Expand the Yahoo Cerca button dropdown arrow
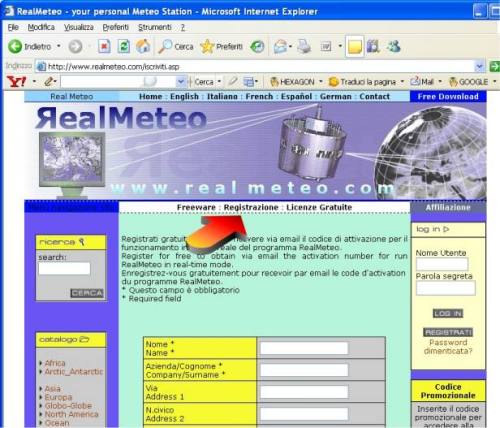 pyautogui.click(x=219, y=81)
